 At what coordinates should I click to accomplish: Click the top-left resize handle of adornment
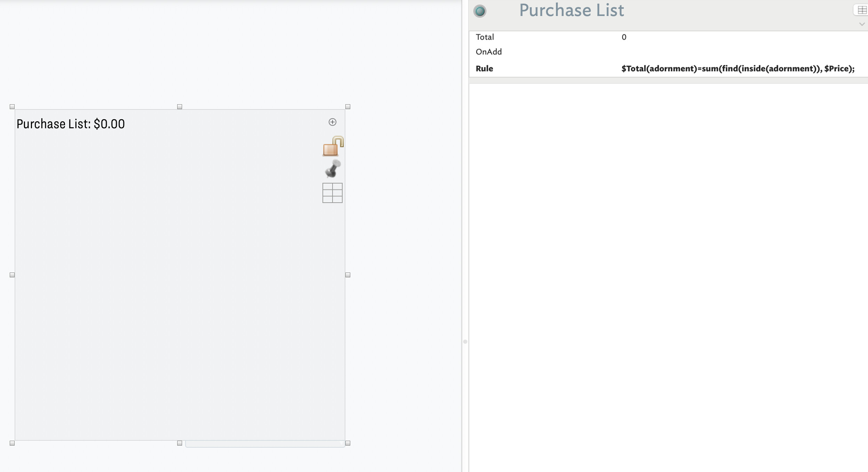click(12, 107)
